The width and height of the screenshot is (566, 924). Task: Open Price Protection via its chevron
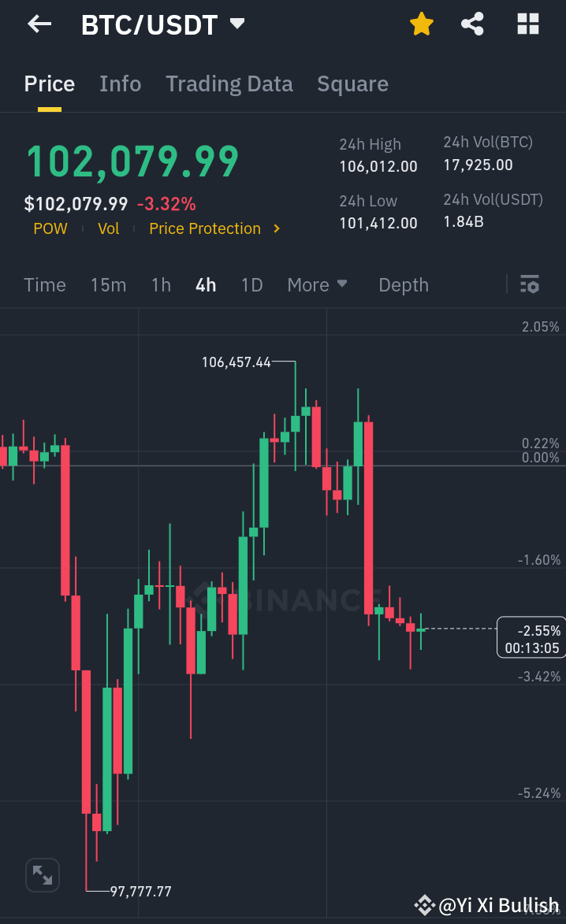click(x=277, y=228)
